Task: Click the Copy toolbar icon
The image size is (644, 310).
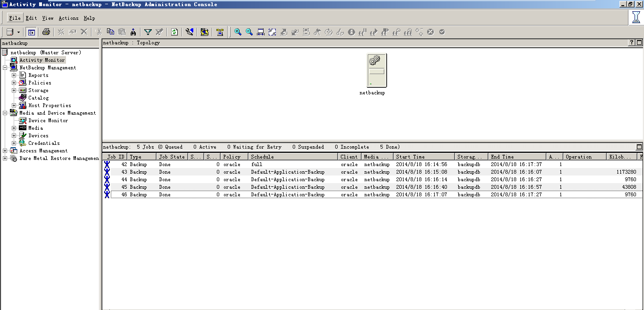Action: 111,32
